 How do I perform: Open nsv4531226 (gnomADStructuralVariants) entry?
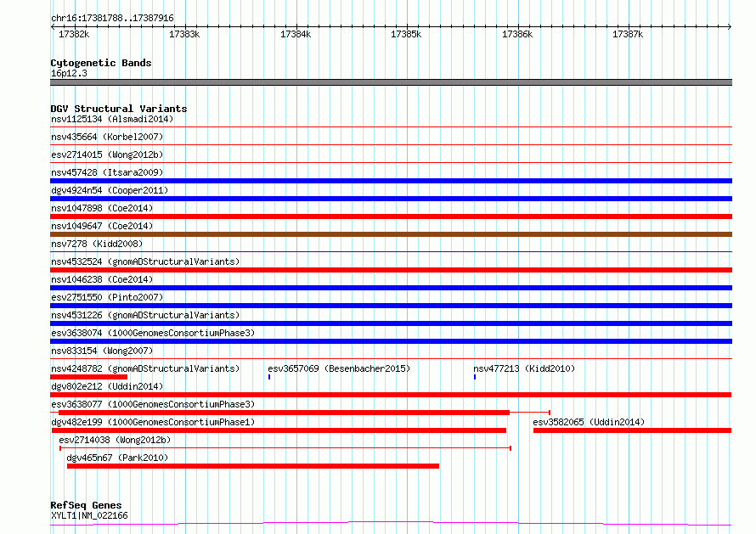(145, 315)
